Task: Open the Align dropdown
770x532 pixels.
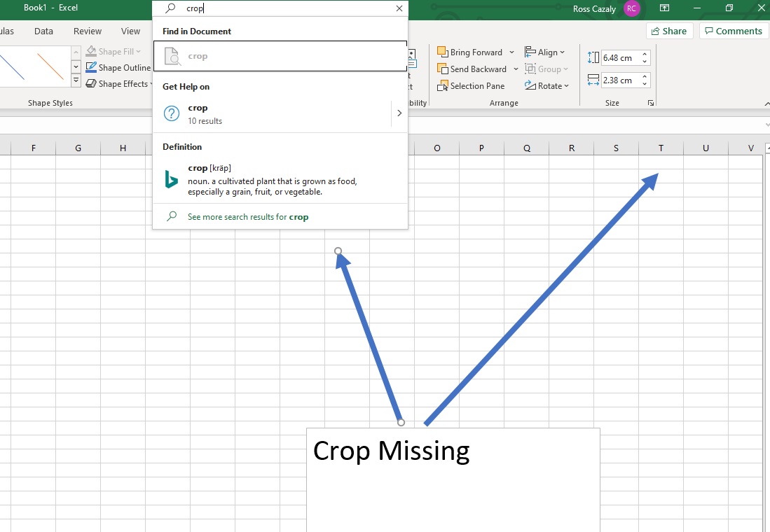Action: tap(544, 52)
